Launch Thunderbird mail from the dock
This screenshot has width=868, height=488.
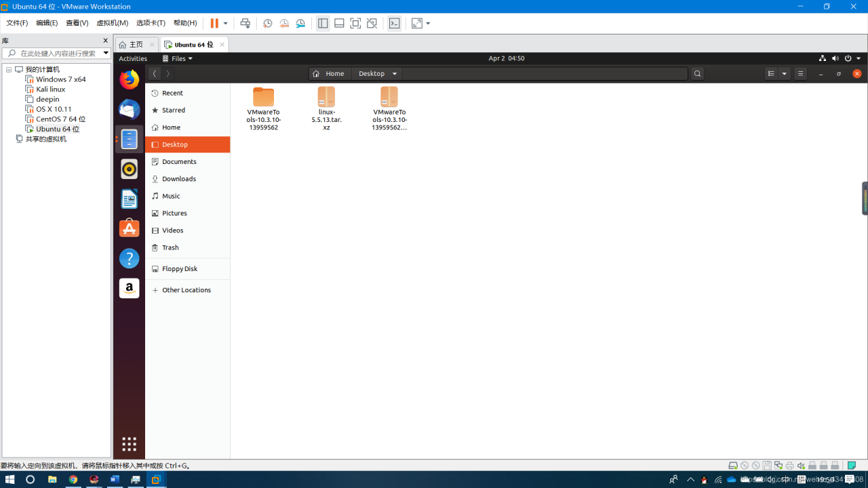tap(130, 109)
